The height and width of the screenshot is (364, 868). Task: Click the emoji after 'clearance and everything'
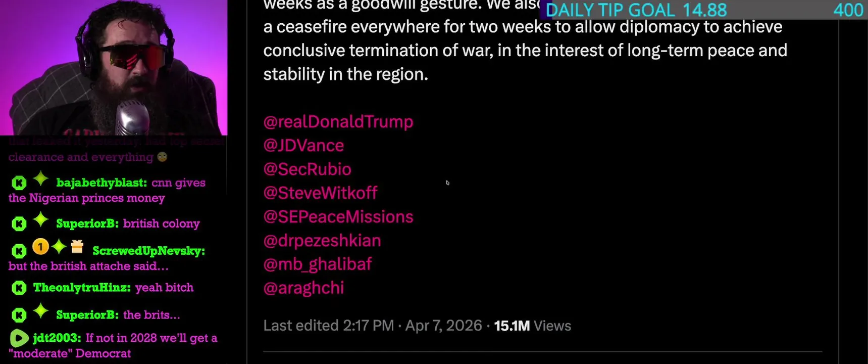(x=162, y=157)
